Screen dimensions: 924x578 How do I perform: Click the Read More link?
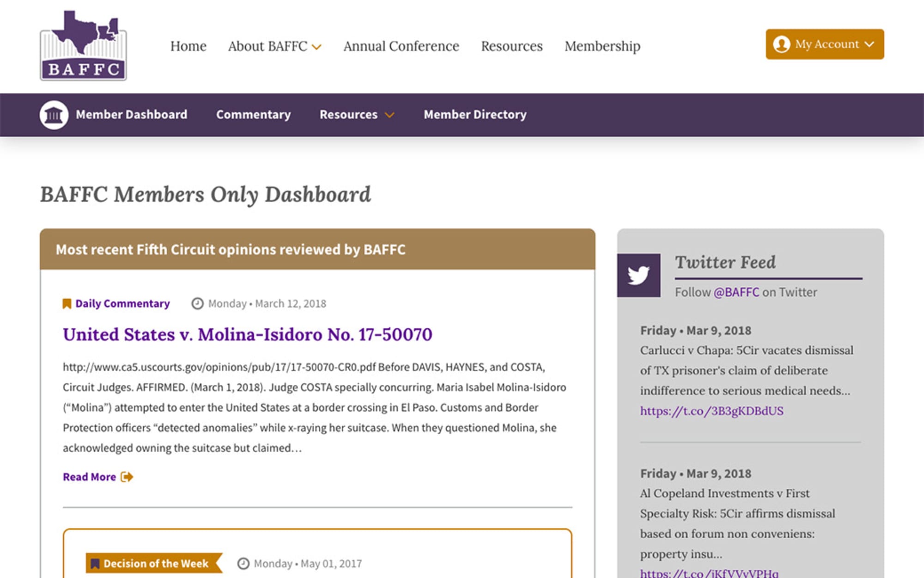[89, 477]
